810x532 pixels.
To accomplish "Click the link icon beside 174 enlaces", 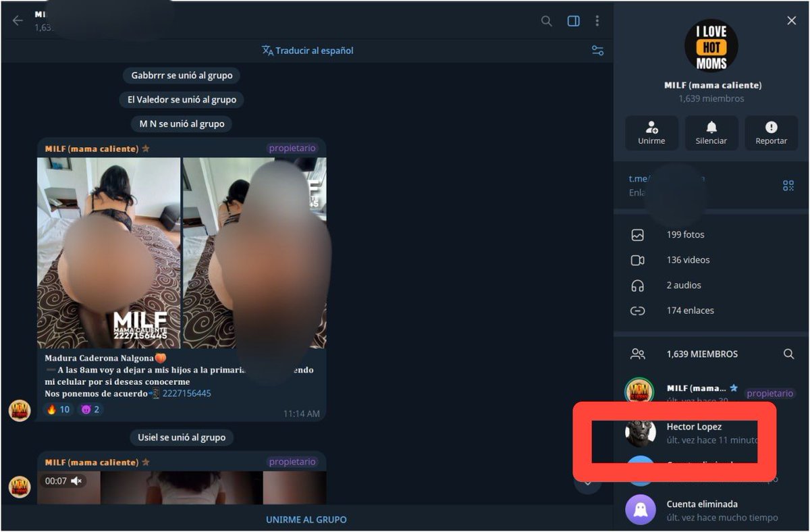I will (637, 311).
